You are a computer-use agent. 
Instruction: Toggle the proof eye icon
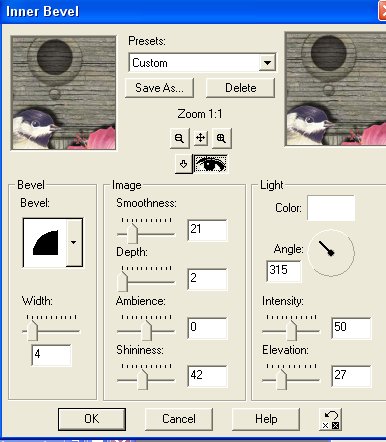pyautogui.click(x=211, y=164)
